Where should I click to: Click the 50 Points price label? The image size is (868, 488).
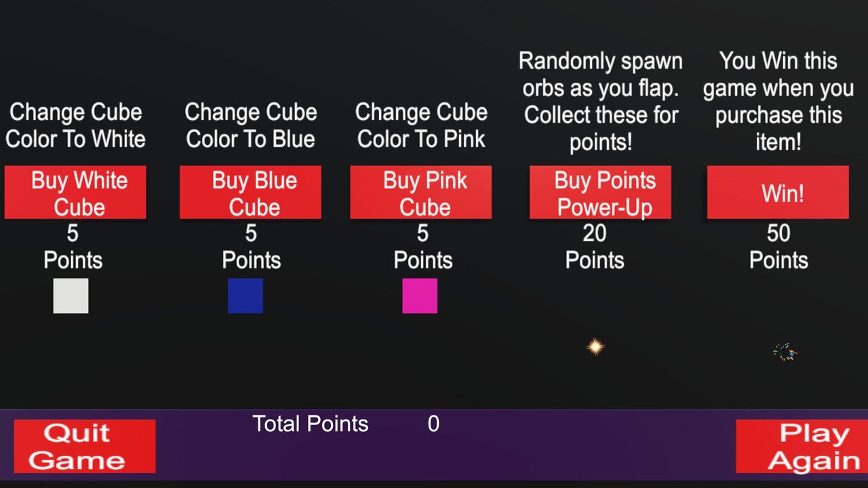[x=778, y=247]
